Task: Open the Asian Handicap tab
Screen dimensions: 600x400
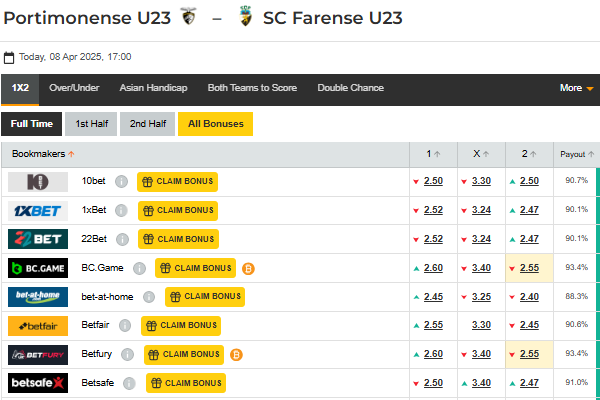Action: (153, 88)
